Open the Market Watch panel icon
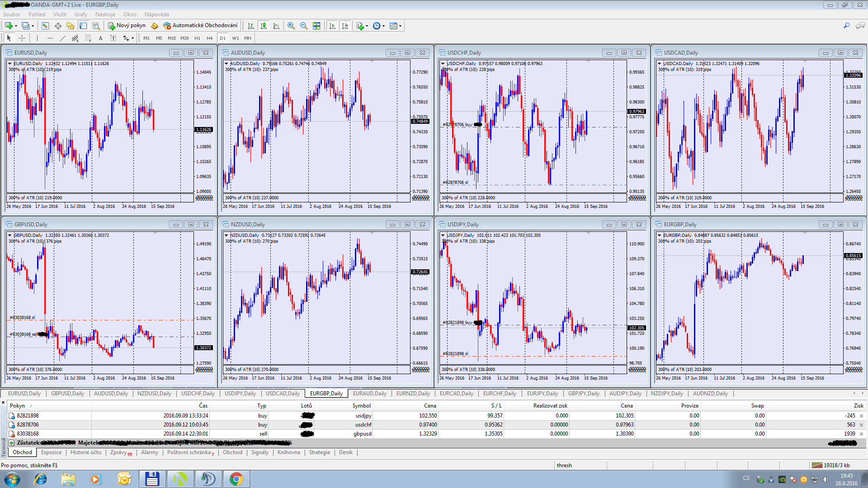 tap(45, 26)
